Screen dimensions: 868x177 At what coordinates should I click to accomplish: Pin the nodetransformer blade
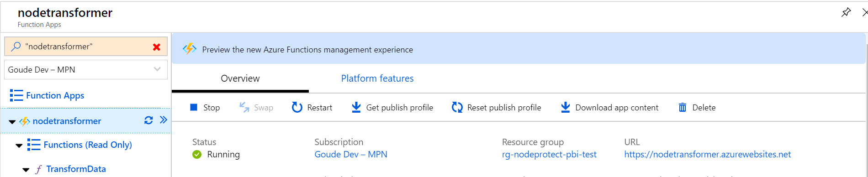tap(846, 12)
